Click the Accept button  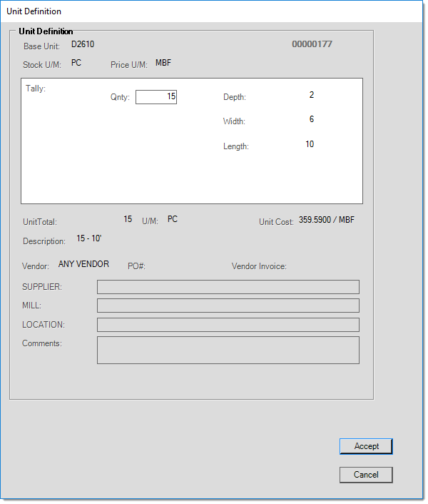click(366, 446)
